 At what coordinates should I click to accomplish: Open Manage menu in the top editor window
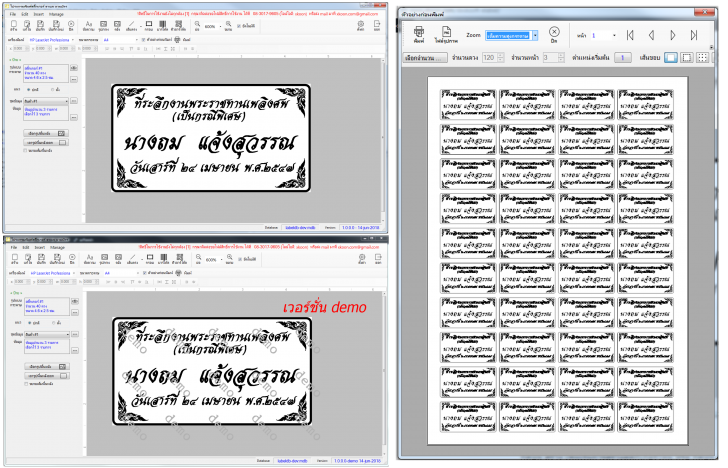(56, 14)
